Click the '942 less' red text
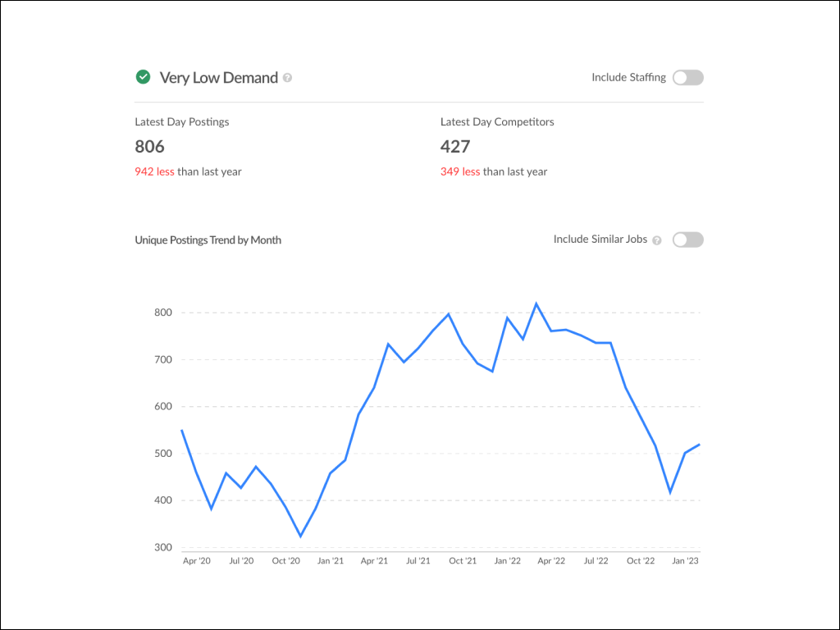 (154, 171)
